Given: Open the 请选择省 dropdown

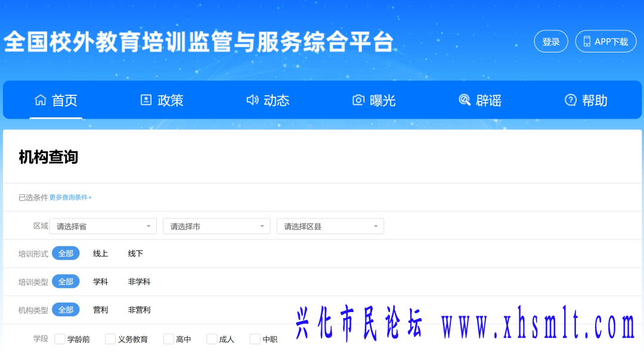Looking at the screenshot, I should [x=103, y=226].
